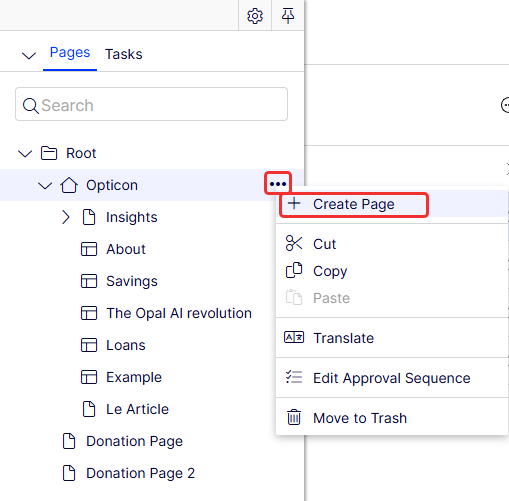Switch to the Tasks tab
The height and width of the screenshot is (501, 509).
point(124,54)
